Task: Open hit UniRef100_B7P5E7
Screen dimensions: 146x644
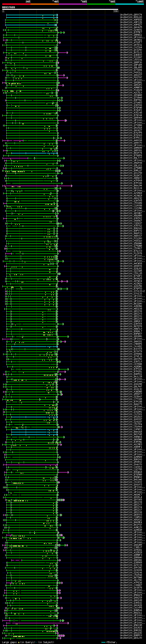Action: tap(131, 32)
